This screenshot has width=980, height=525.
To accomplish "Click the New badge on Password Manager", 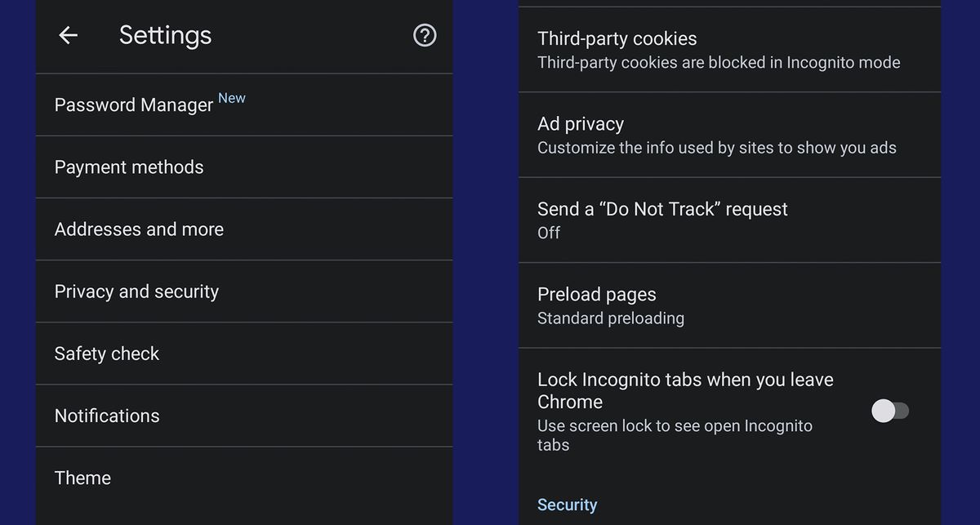I will pos(231,97).
